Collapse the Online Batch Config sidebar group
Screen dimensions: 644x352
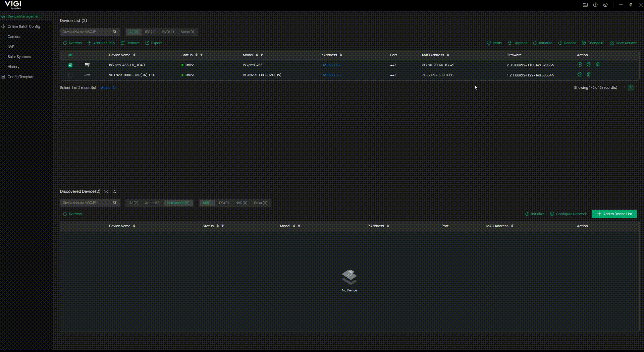pos(50,26)
